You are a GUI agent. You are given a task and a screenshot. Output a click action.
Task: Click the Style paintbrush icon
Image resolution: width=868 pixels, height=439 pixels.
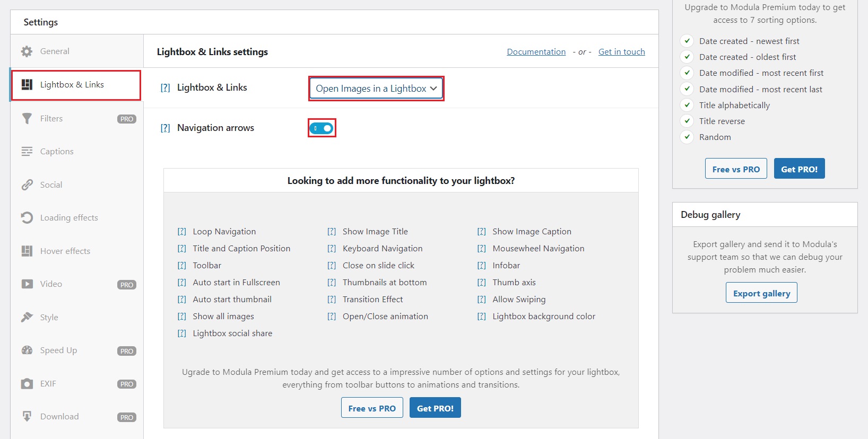[27, 318]
